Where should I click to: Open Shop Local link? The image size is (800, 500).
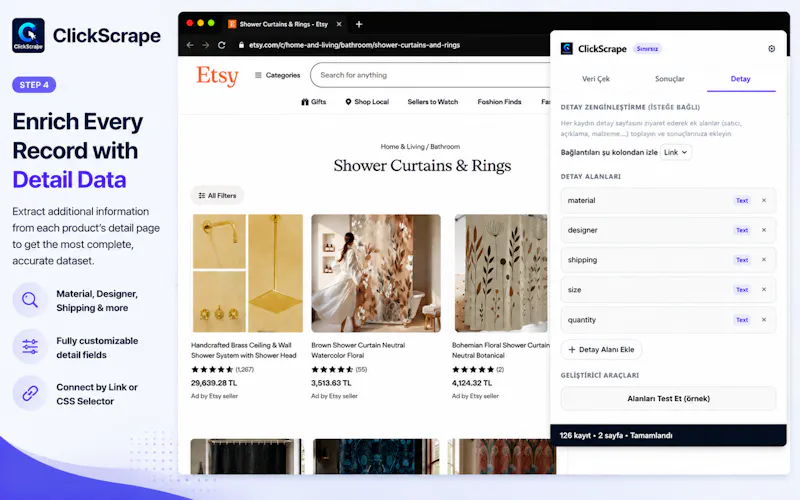(367, 102)
